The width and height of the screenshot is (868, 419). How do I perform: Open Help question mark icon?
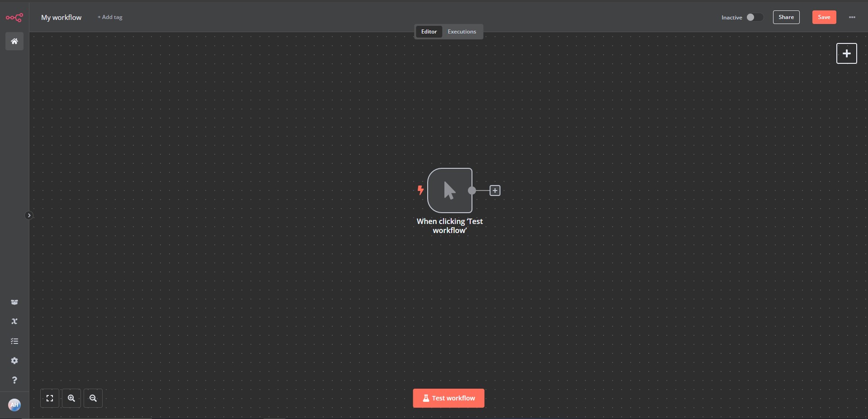14,380
